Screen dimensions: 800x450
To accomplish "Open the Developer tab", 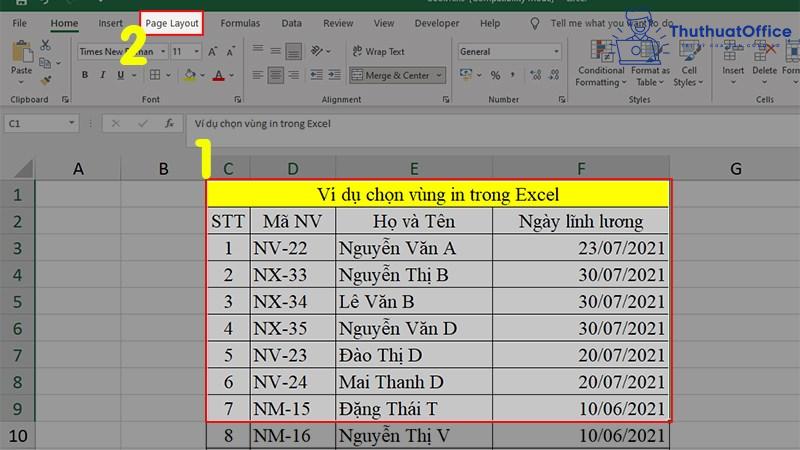I will pos(437,23).
